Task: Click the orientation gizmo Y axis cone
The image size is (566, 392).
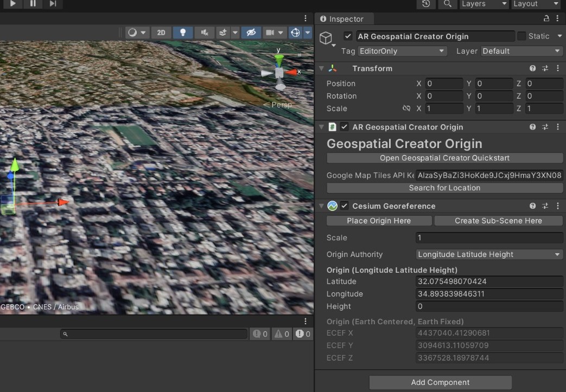Action: 279,60
